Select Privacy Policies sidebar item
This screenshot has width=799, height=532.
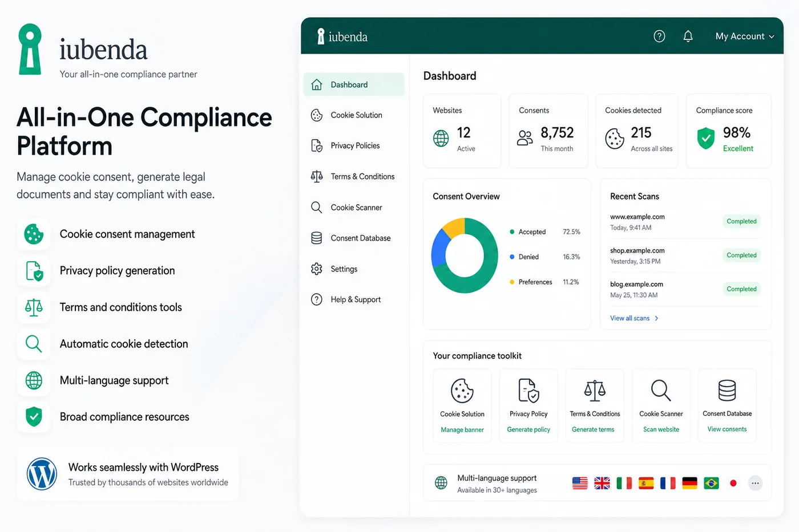coord(354,146)
